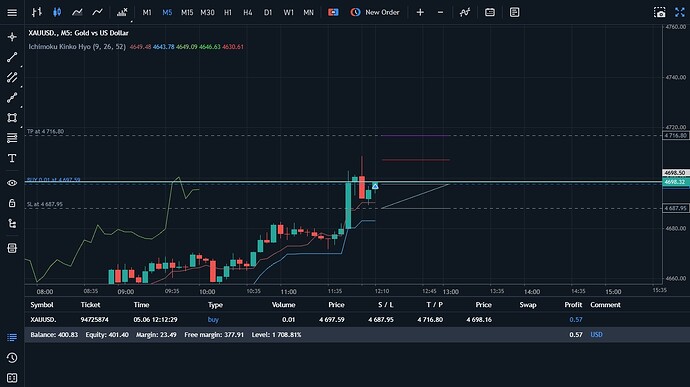Click the current price tag 4698.32
The image size is (690, 387).
tap(675, 182)
